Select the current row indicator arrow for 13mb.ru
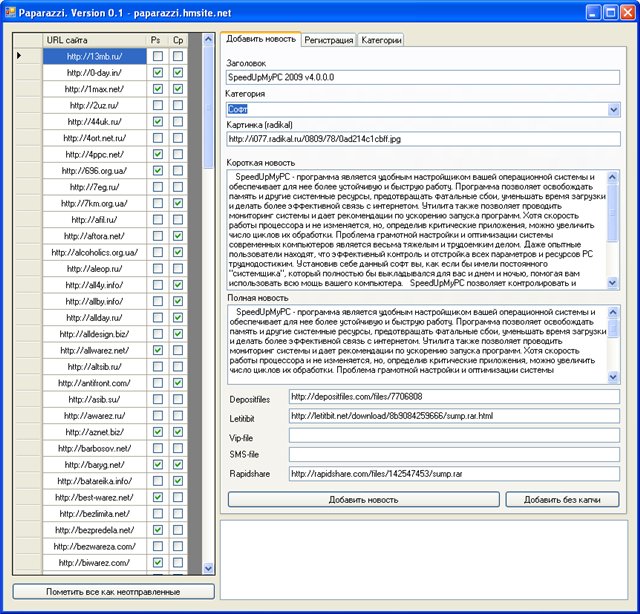The image size is (640, 614). pos(19,56)
